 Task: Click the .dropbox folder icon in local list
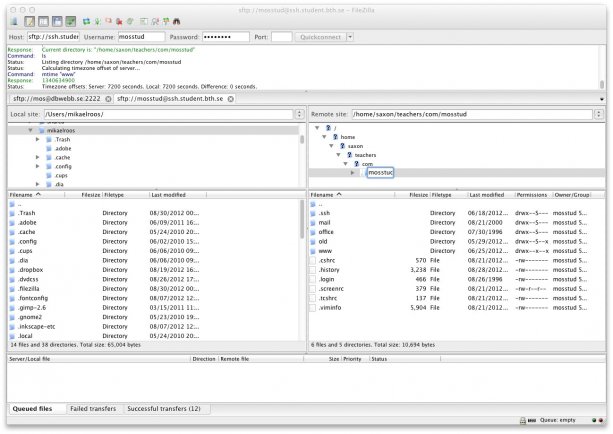(13, 270)
